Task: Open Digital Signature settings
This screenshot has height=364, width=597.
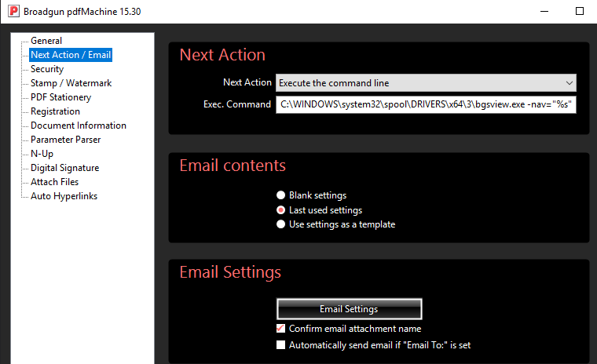Action: click(64, 168)
